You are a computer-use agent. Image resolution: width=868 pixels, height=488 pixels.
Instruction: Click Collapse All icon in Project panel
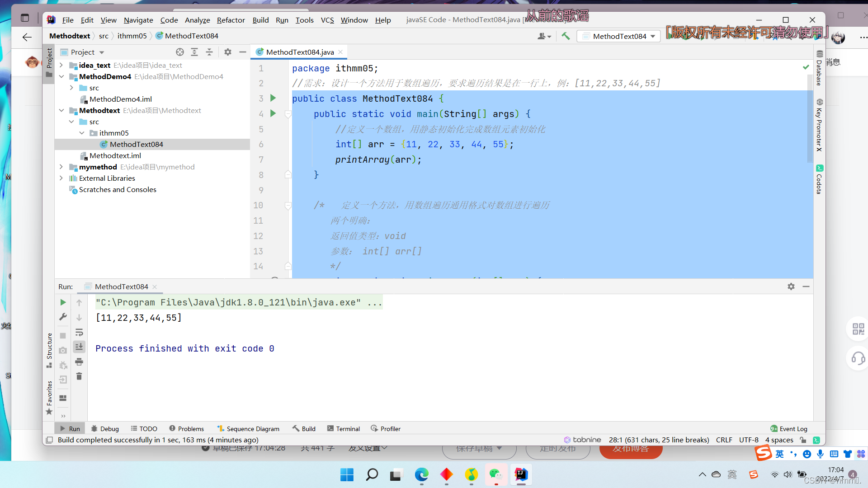(x=209, y=52)
